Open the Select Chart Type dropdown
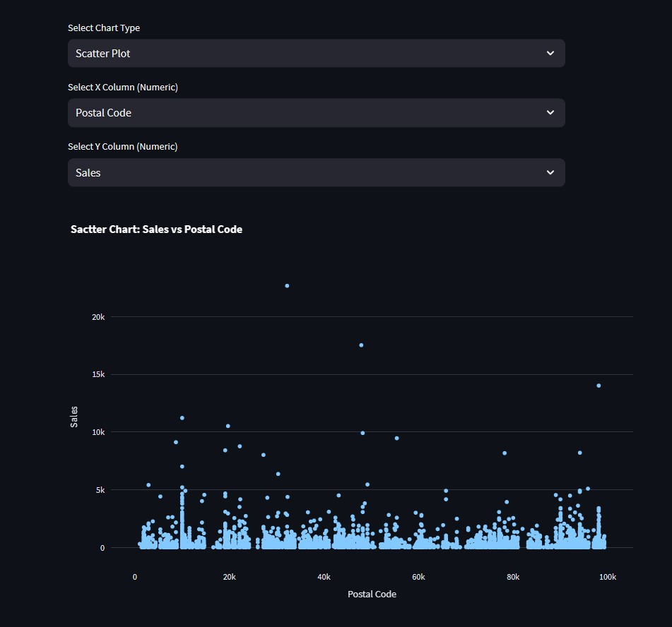The height and width of the screenshot is (627, 672). pyautogui.click(x=316, y=53)
